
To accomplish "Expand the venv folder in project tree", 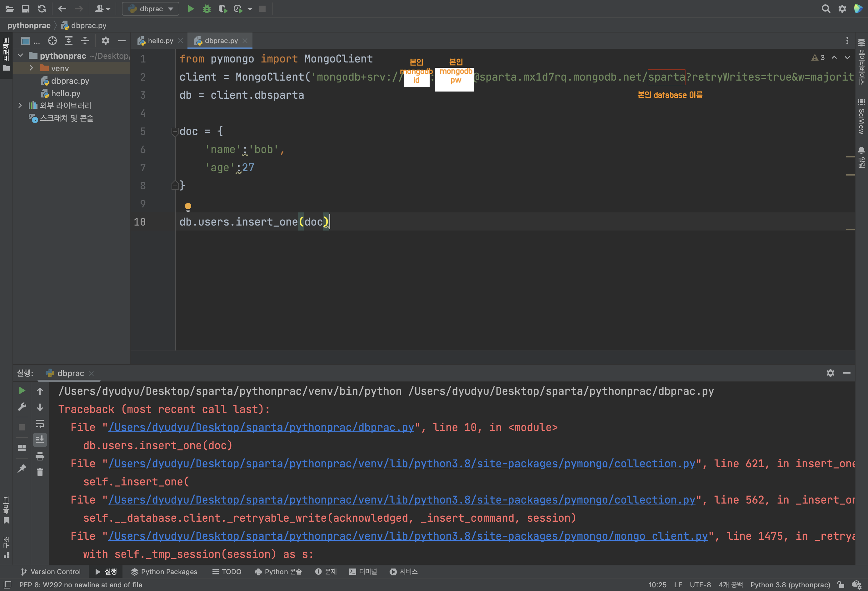I will click(31, 68).
